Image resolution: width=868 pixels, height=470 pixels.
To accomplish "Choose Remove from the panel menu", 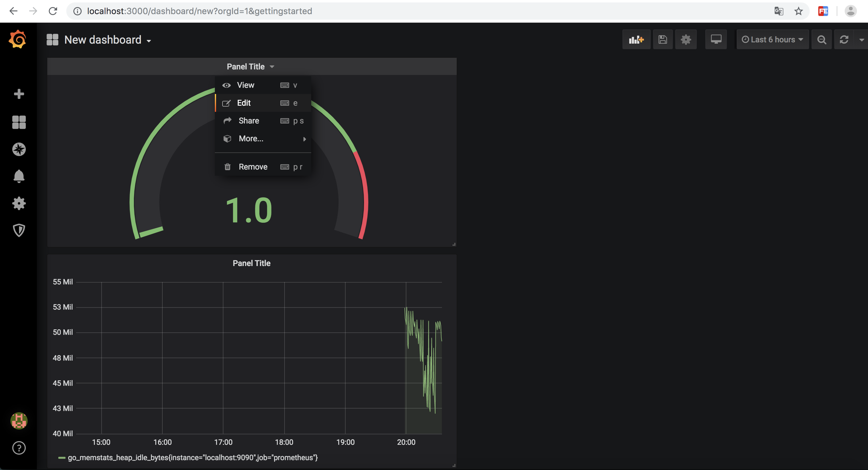I will [x=253, y=167].
